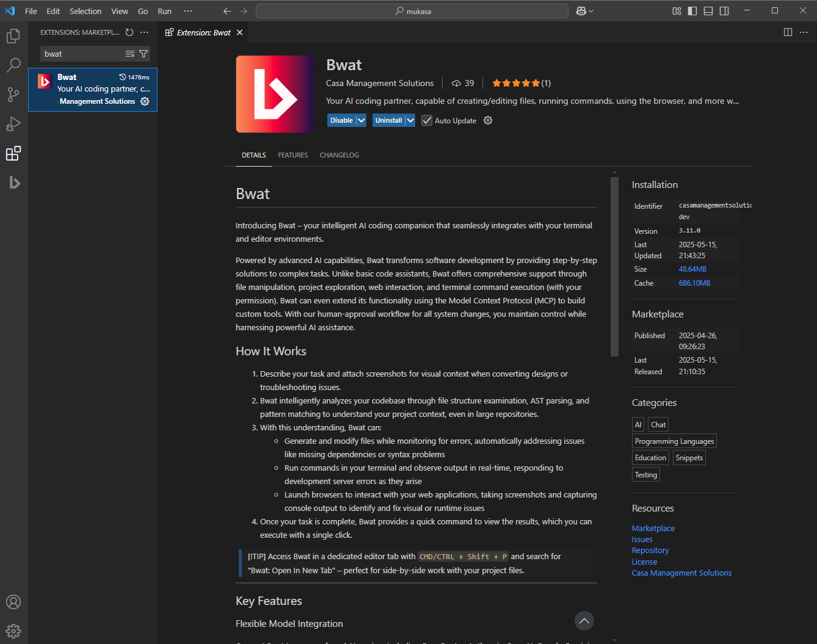Open the Bwat sidebar icon

(13, 183)
